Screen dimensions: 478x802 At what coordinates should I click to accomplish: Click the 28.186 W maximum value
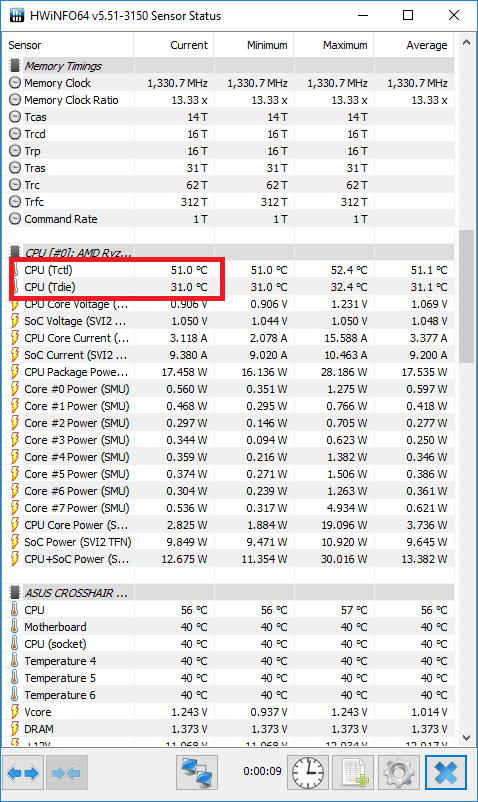(x=344, y=372)
